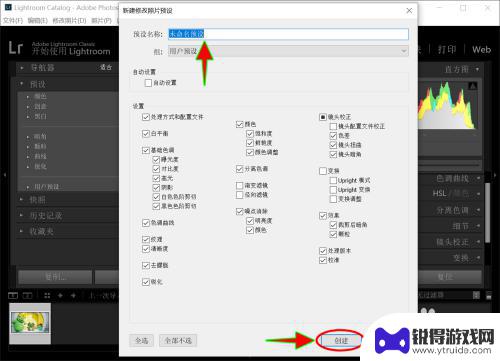The height and width of the screenshot is (361, 500).
Task: Expand the 历史记录 panel
Action: pos(22,215)
